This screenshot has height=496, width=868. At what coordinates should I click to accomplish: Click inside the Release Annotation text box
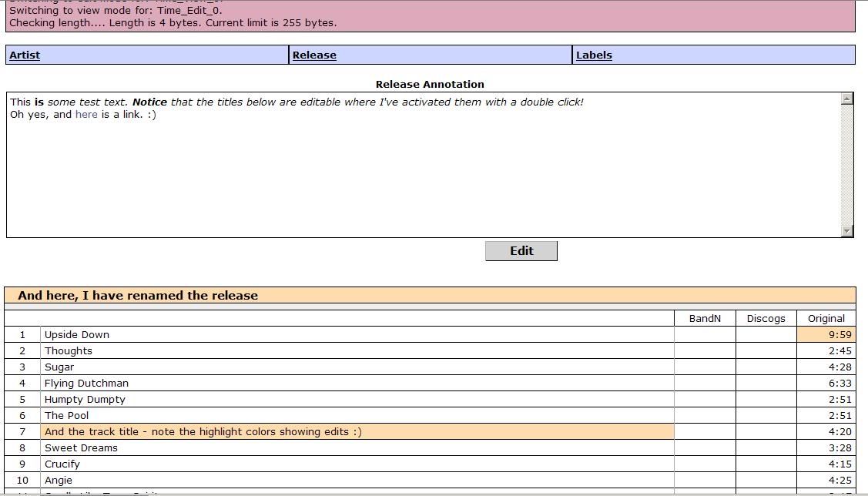click(424, 165)
